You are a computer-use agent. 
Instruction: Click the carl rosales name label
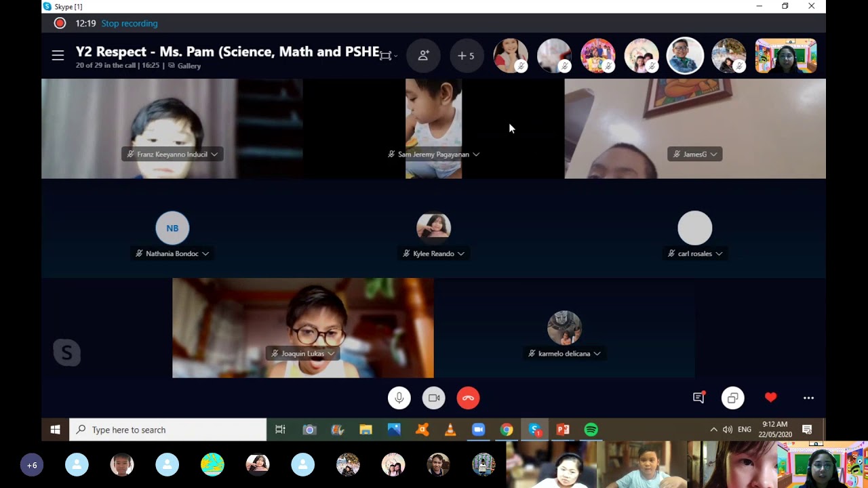coord(695,253)
